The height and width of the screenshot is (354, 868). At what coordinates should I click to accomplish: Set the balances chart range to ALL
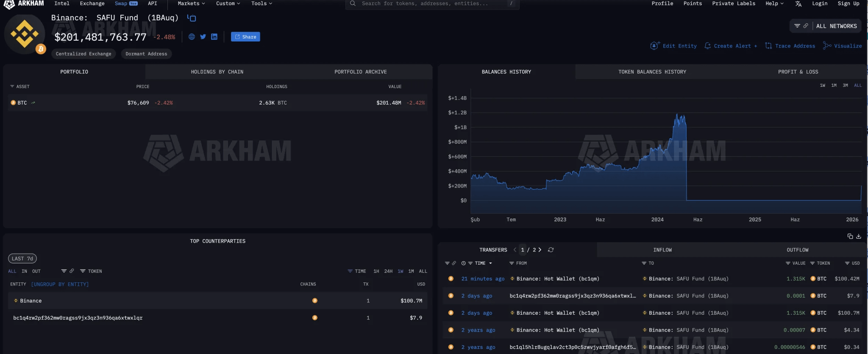858,86
